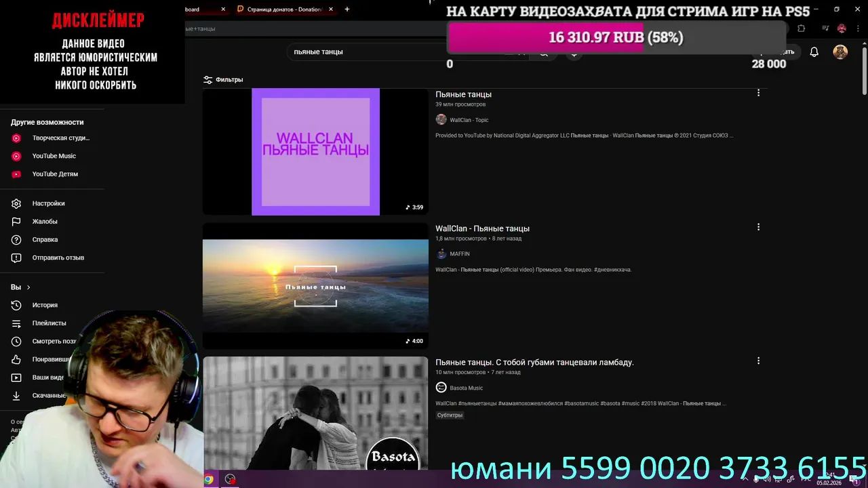Click the Субтитры badge on the Basota video
The image size is (868, 488).
click(450, 415)
